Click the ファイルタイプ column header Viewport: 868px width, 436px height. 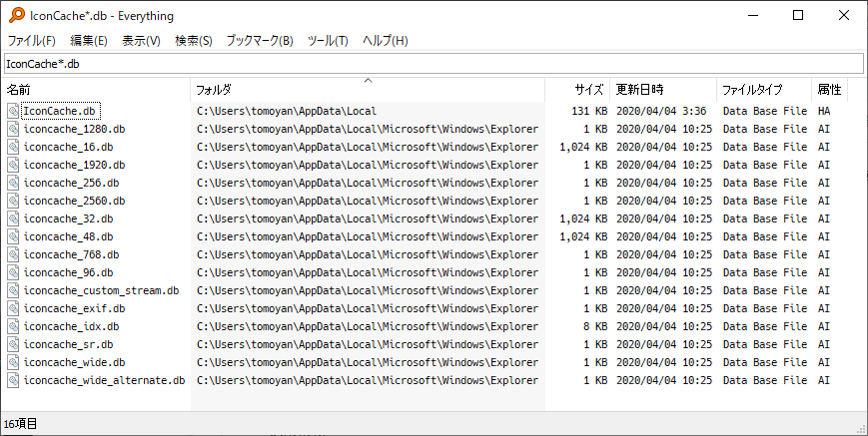(x=764, y=90)
